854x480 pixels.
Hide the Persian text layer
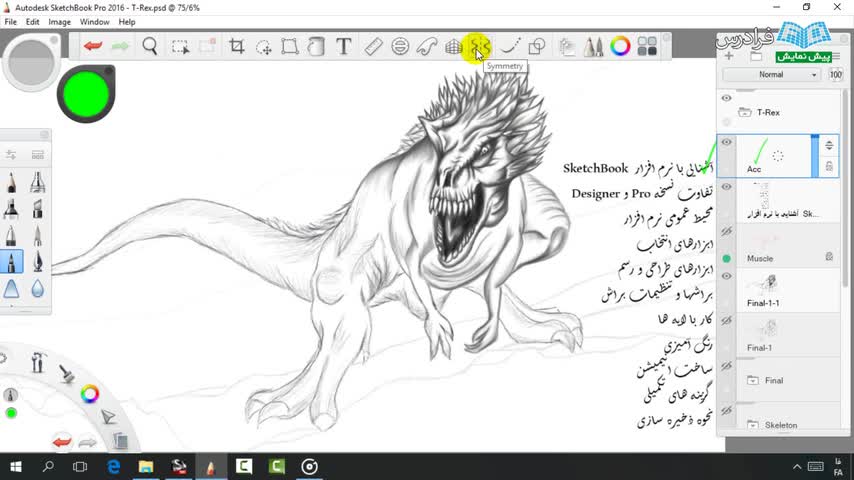(727, 187)
